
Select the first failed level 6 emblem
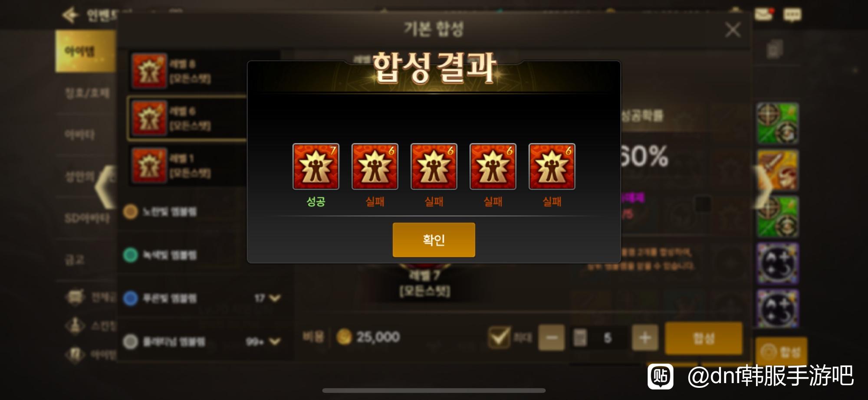point(375,167)
